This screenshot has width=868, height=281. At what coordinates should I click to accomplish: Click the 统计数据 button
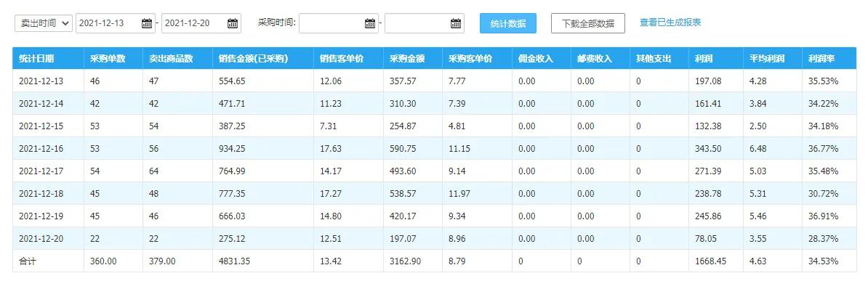click(508, 24)
